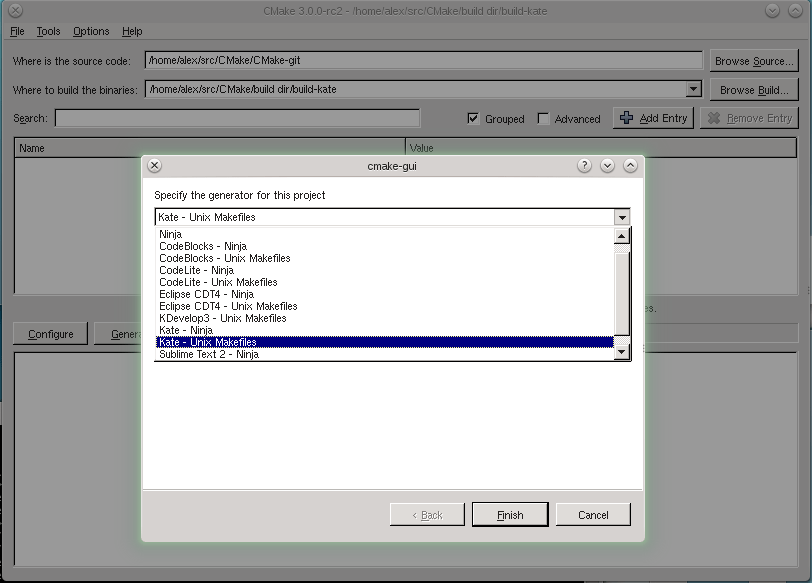Click the dialog help question-mark icon

pos(584,166)
